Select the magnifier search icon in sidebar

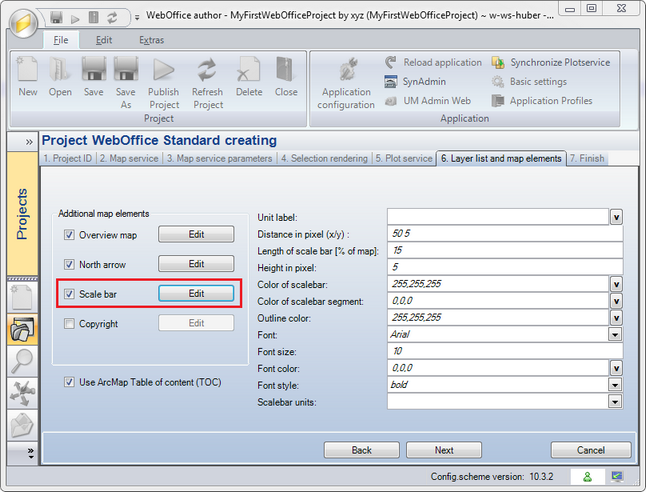coord(22,361)
